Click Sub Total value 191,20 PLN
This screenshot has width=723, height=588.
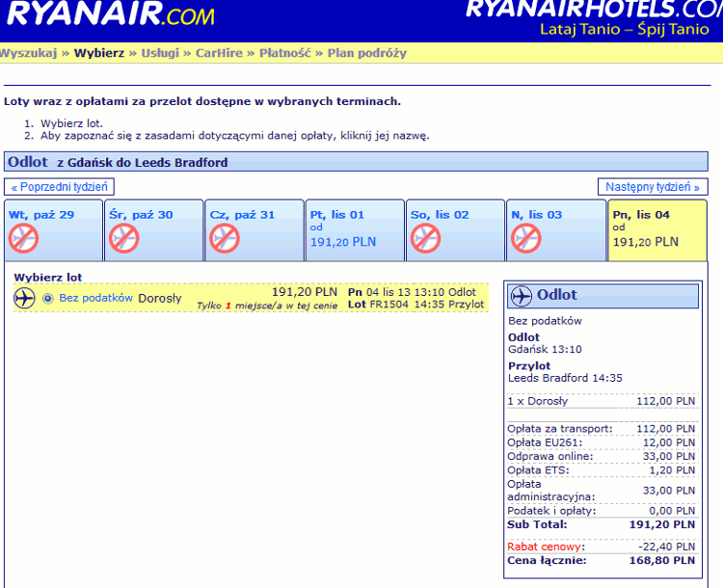tap(661, 524)
